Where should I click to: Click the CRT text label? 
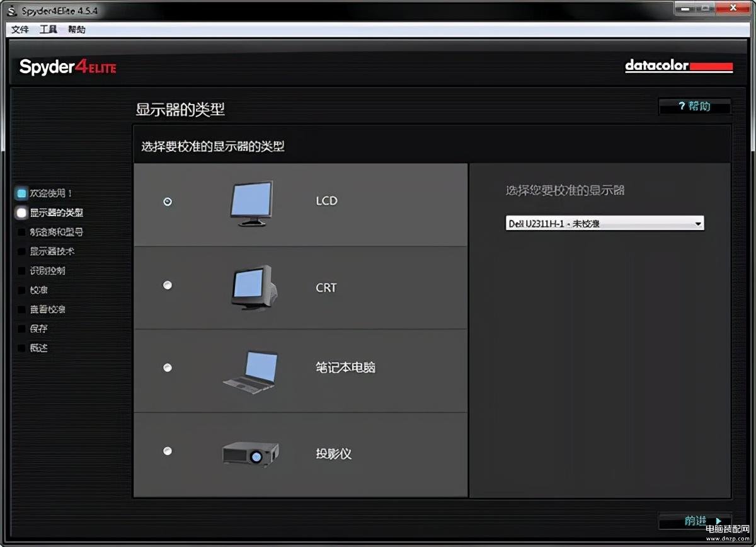(x=326, y=288)
